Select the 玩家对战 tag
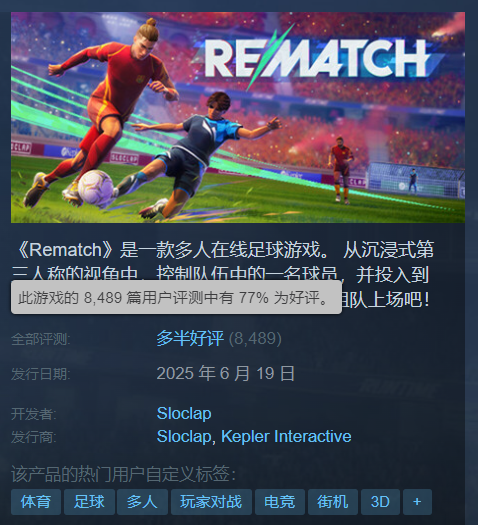 [x=211, y=502]
